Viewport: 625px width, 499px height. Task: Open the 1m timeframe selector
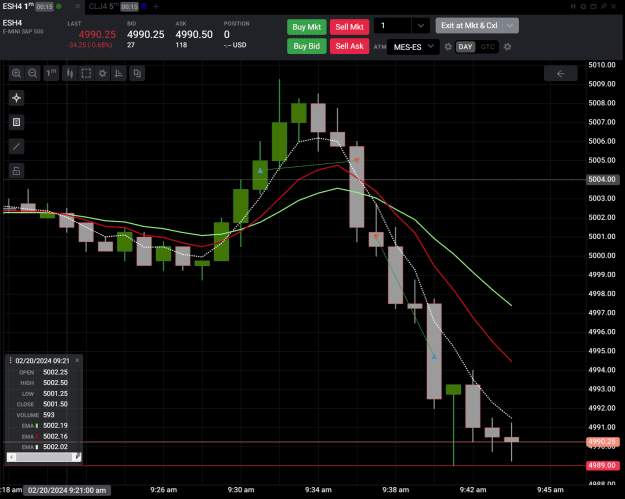point(51,73)
